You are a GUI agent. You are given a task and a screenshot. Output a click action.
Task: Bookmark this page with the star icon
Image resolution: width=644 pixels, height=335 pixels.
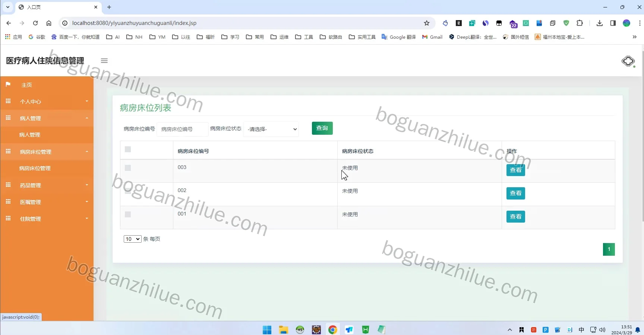427,23
